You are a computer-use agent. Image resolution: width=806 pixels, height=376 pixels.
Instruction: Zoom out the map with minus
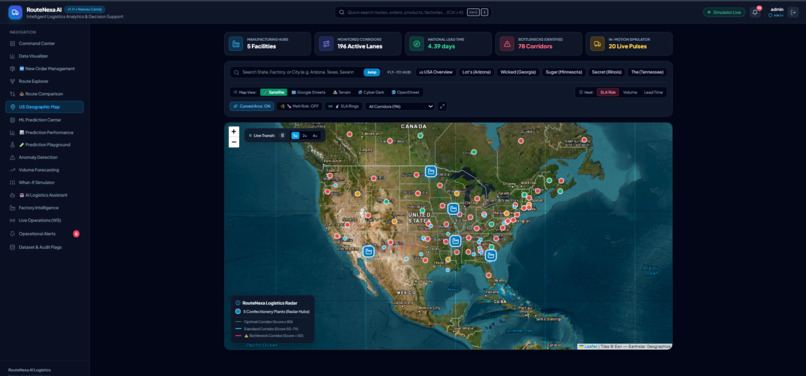(234, 142)
